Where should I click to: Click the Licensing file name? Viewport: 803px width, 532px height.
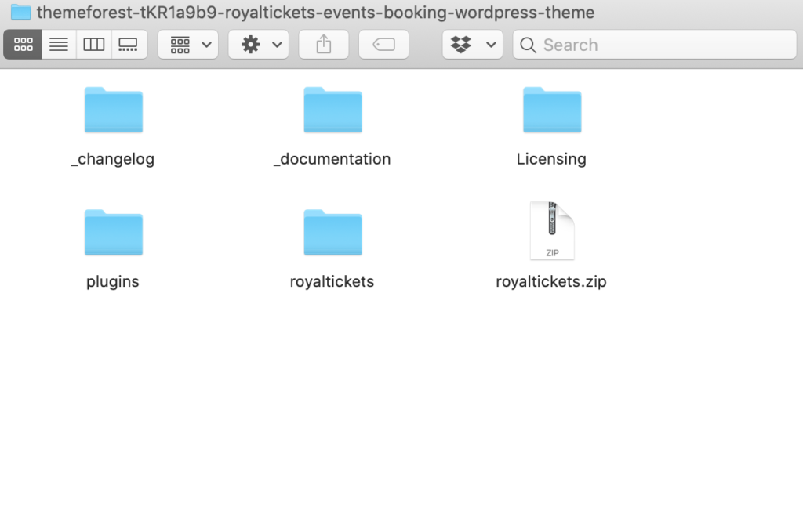(x=551, y=159)
